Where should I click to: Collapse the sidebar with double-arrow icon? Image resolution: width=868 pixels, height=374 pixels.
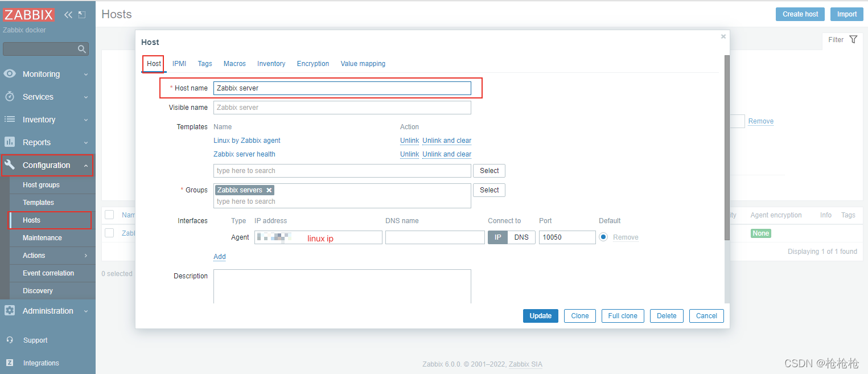click(68, 15)
